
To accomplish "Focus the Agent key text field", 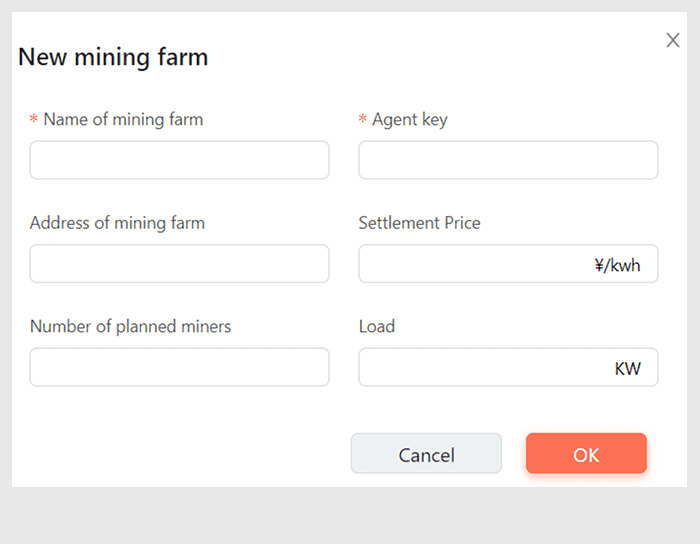I will [508, 160].
